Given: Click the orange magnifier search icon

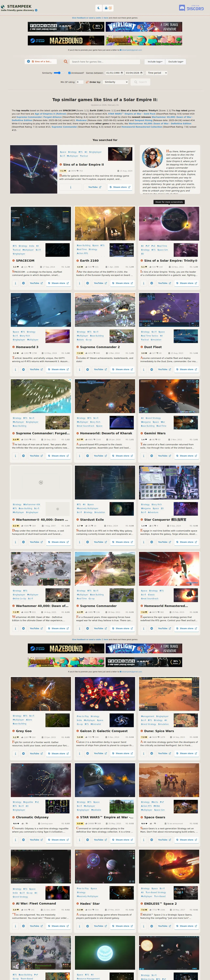Looking at the screenshot, I should click(66, 61).
